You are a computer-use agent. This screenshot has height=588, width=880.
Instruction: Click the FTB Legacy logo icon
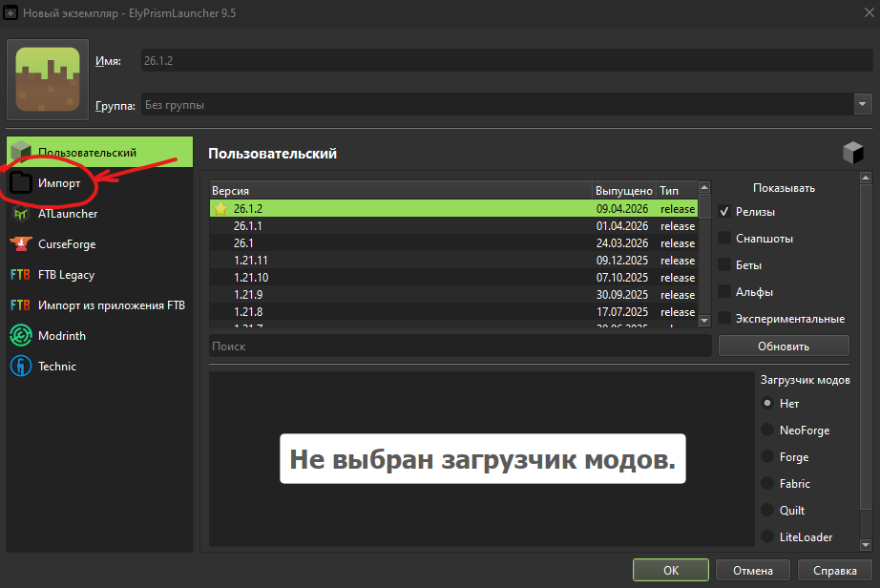click(20, 275)
